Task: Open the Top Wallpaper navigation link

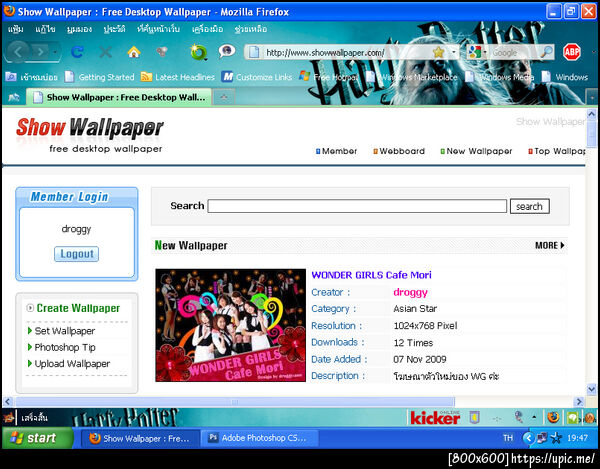Action: (x=557, y=151)
